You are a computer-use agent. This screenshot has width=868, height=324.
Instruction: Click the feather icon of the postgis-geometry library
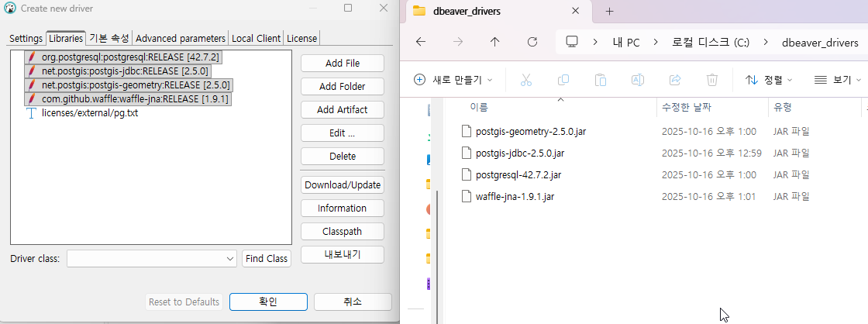pos(32,85)
